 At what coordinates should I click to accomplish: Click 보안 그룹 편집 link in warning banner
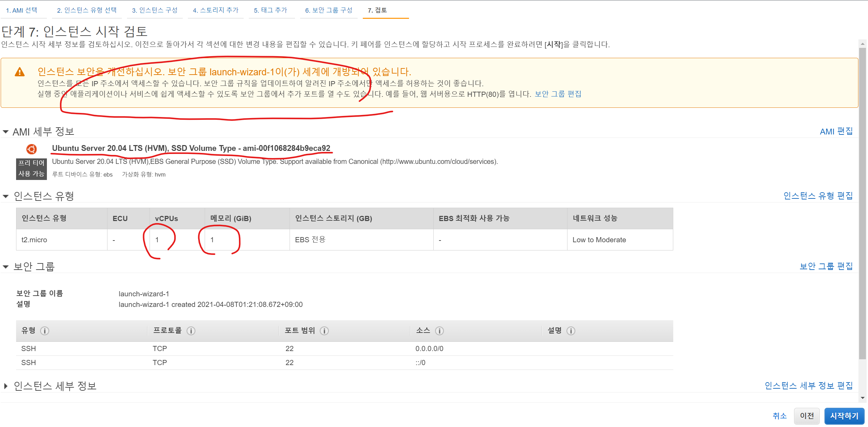(x=558, y=94)
